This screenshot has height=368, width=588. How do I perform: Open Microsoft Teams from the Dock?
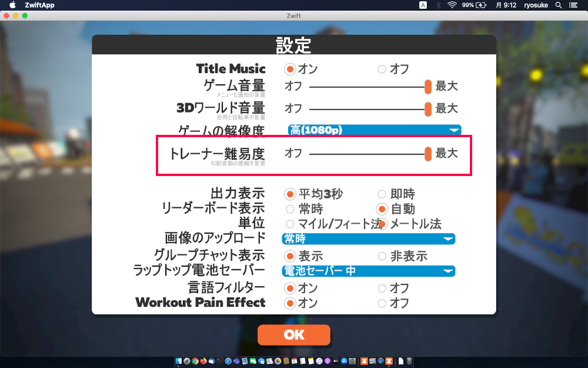click(x=236, y=362)
